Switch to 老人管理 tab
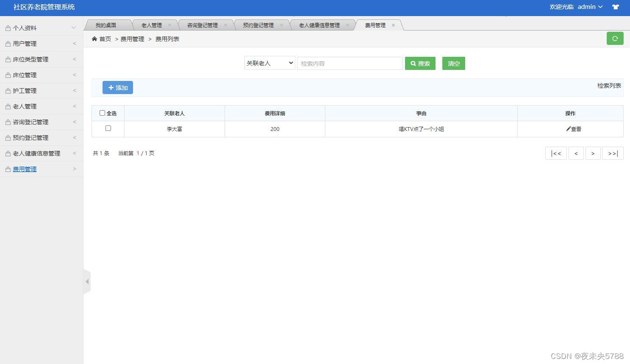This screenshot has width=630, height=364. (x=152, y=25)
